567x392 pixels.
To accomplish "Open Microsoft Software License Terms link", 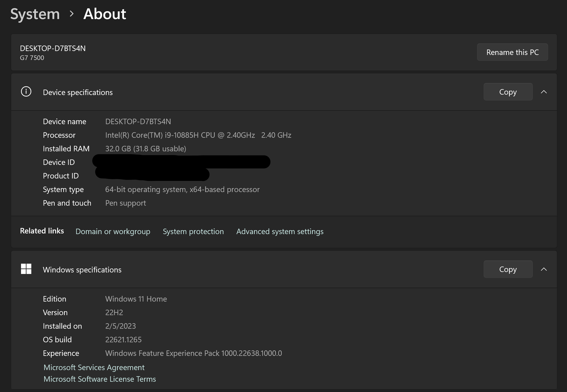I will point(100,379).
